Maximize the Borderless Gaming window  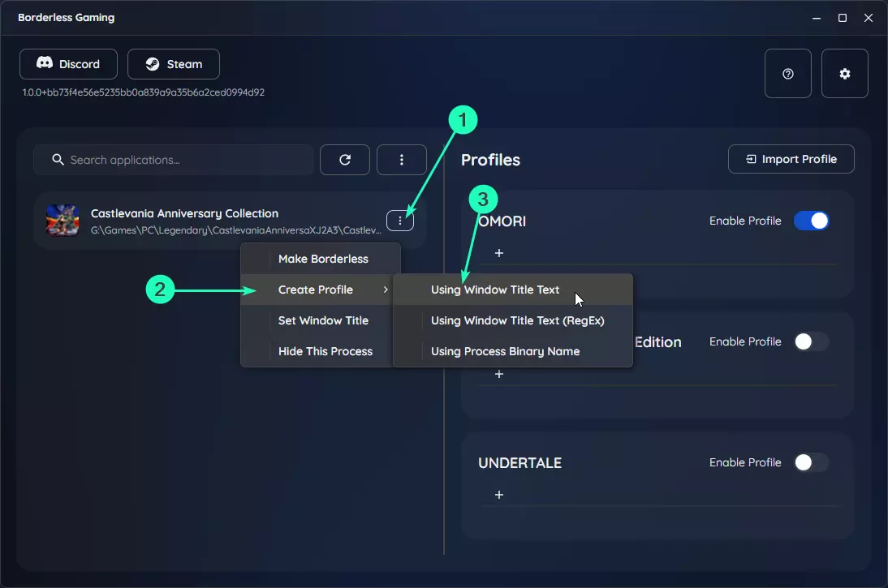pos(842,18)
